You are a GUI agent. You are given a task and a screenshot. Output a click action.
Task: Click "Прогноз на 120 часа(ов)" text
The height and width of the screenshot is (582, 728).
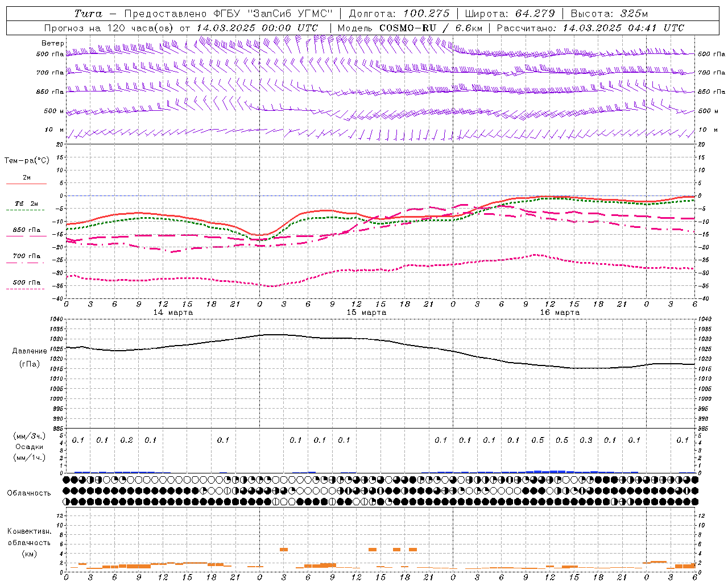(110, 28)
